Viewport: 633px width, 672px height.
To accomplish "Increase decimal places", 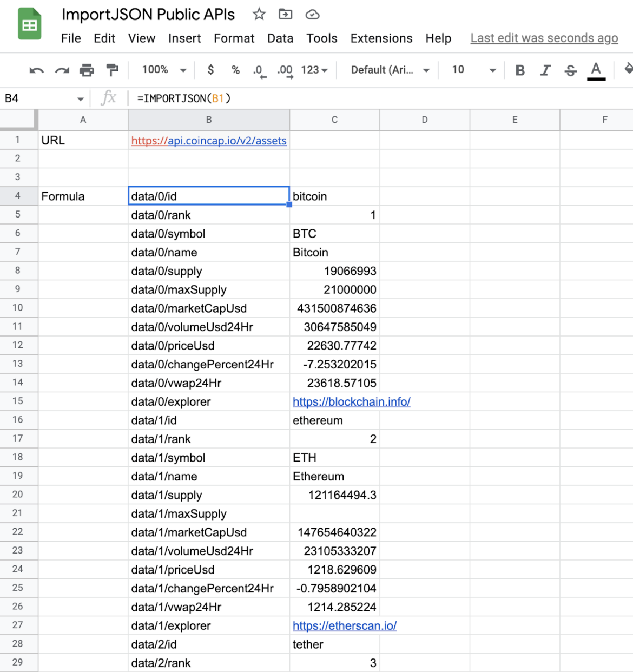I will tap(284, 70).
